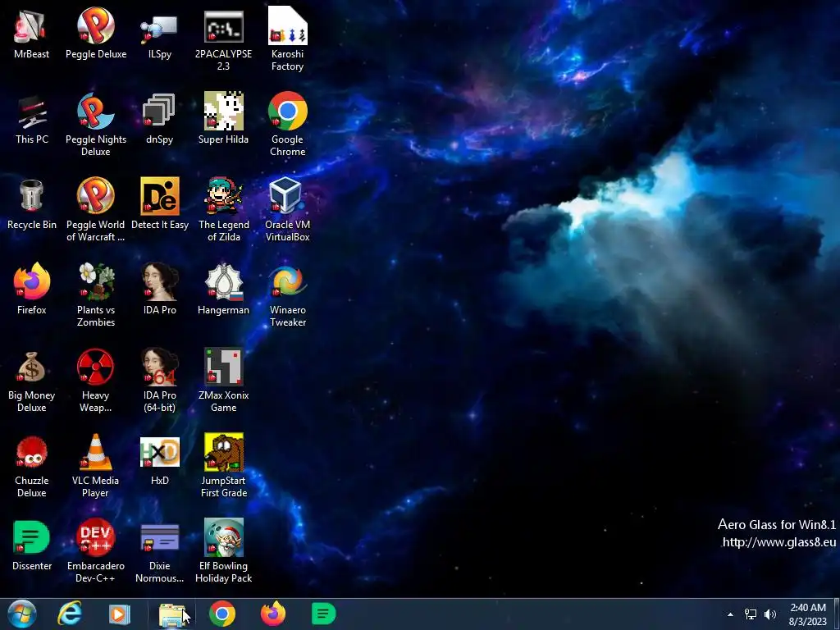Viewport: 840px width, 630px height.
Task: Click the volume speaker tray icon
Action: pos(770,614)
